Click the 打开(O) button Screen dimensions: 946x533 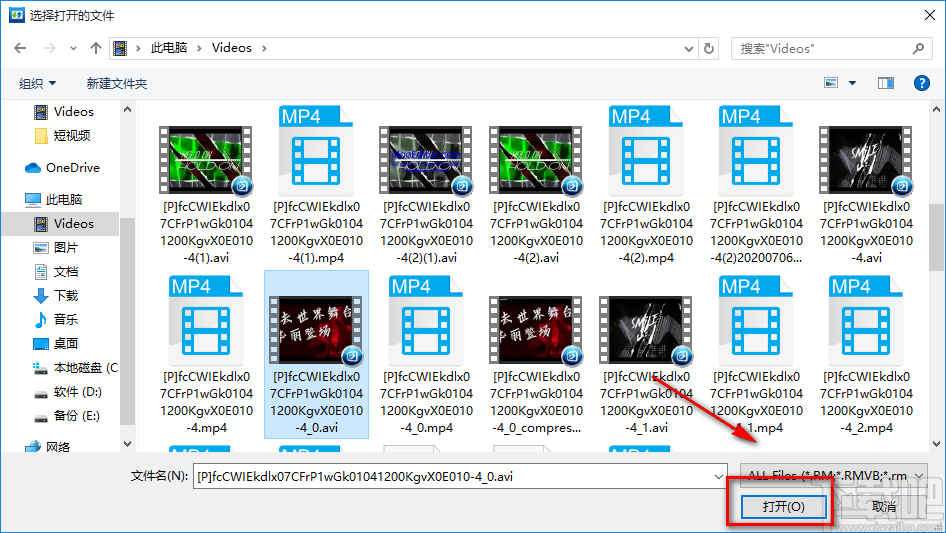pos(783,507)
